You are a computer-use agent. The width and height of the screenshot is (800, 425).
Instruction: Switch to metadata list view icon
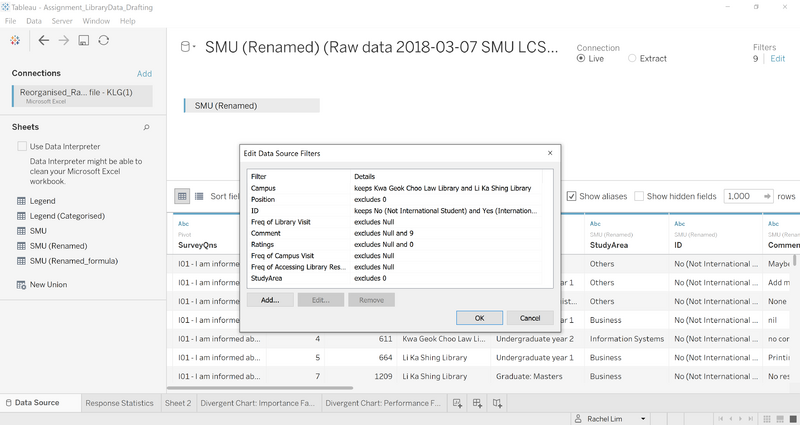click(199, 196)
